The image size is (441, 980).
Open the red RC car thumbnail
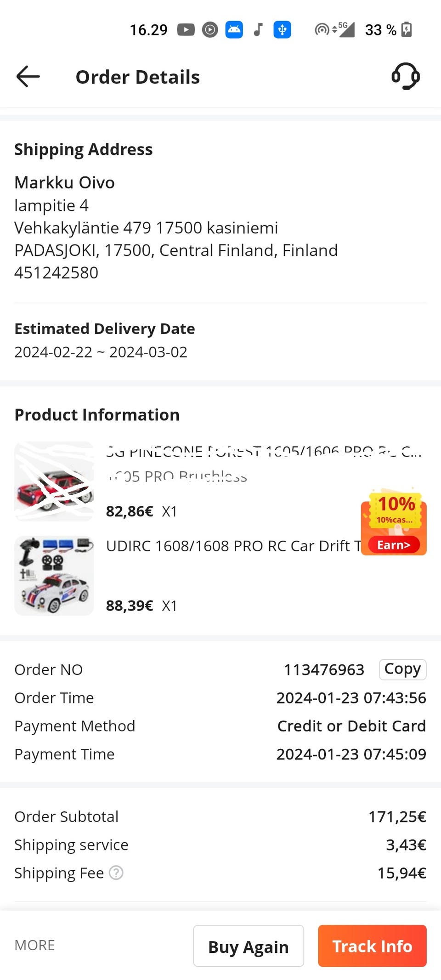(x=54, y=481)
